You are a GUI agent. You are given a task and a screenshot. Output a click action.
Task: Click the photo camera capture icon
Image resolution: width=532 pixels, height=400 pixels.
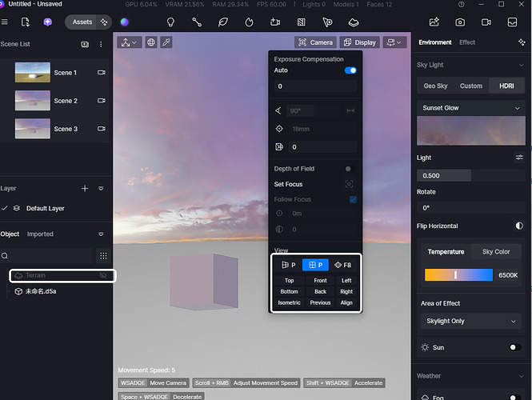tap(460, 22)
